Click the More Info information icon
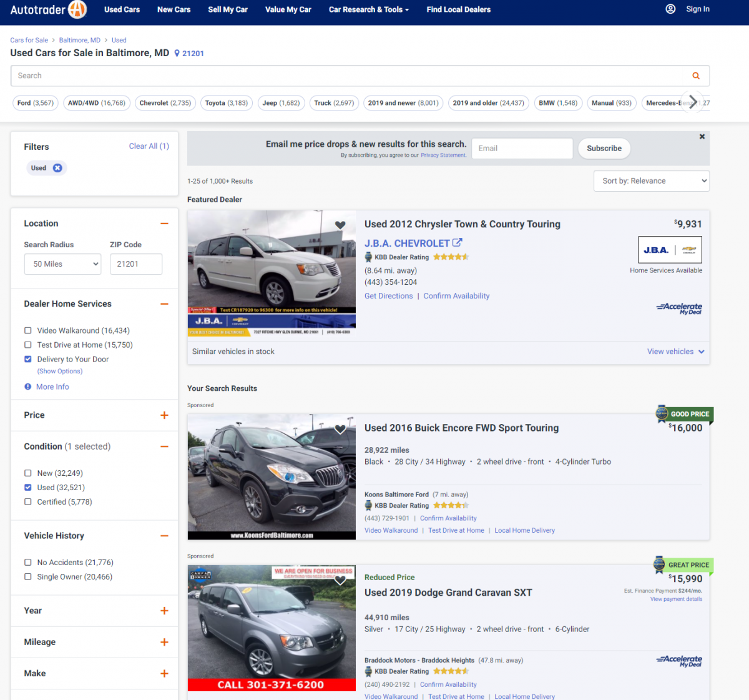This screenshot has width=749, height=700. 27,387
